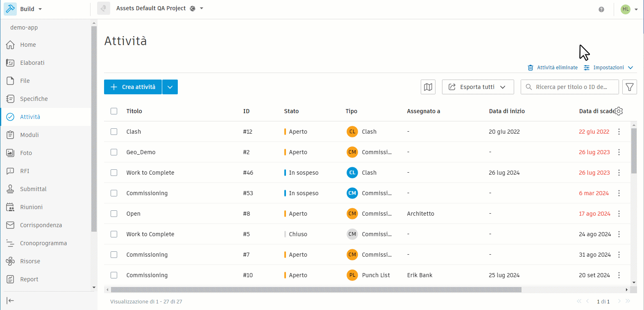Screen dimensions: 644x310
Task: Open the user account dropdown arrow
Action: (x=636, y=9)
